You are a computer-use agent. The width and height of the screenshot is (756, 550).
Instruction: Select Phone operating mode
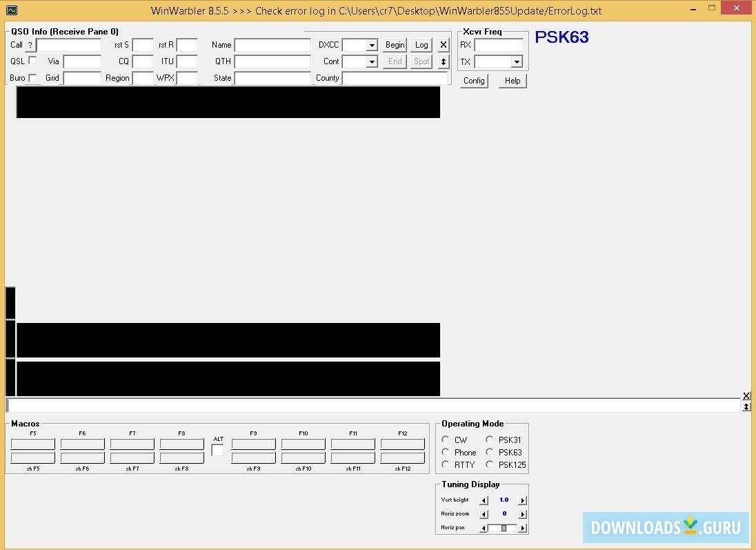point(445,452)
